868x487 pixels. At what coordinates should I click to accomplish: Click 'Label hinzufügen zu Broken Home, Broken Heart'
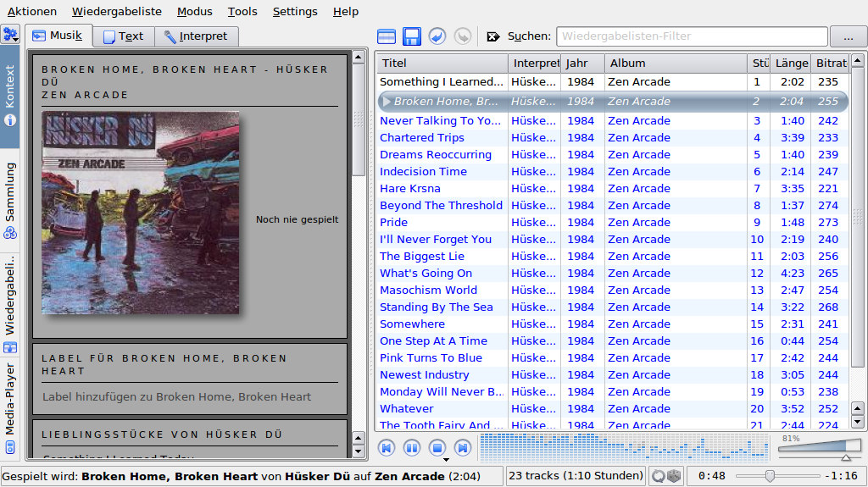tap(176, 396)
